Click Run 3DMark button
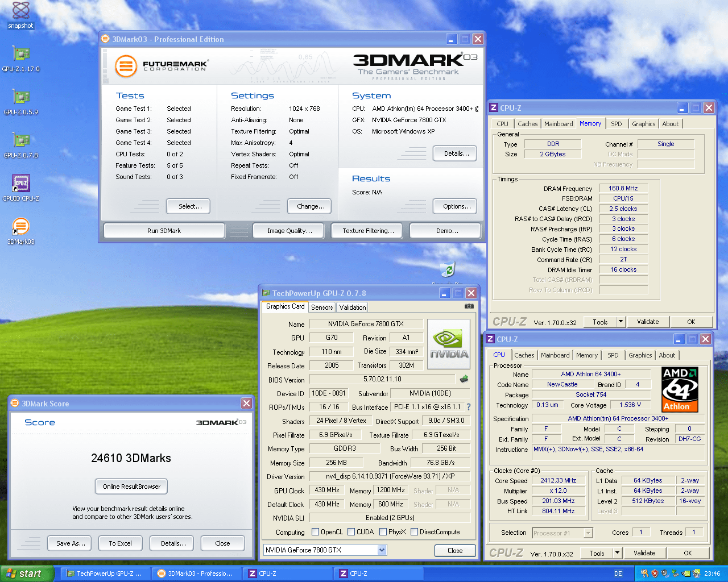 coord(164,231)
